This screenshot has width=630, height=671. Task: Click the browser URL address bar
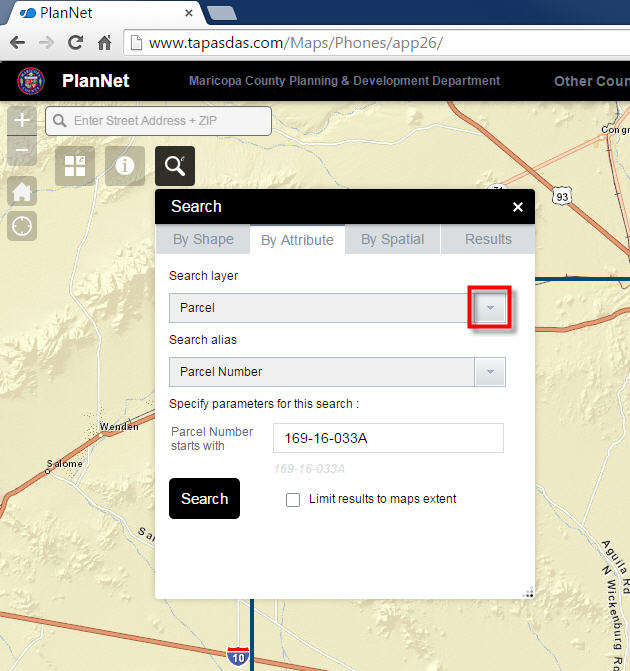(377, 43)
